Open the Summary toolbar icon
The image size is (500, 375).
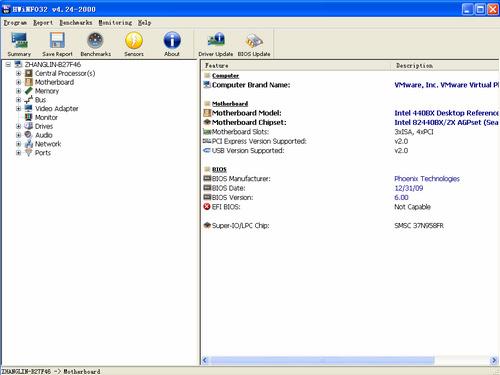[x=19, y=40]
